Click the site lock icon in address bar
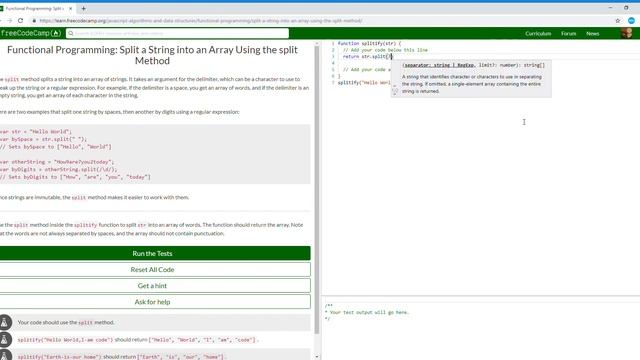640x360 pixels. (34, 20)
